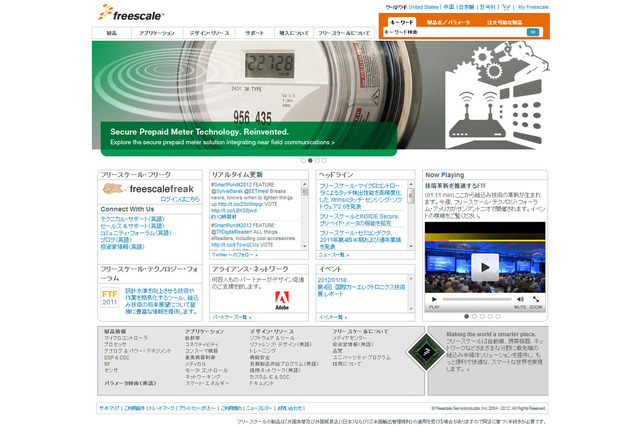640x426 pixels.
Task: Open the フリースケールについて navigation menu
Action: coord(344,33)
